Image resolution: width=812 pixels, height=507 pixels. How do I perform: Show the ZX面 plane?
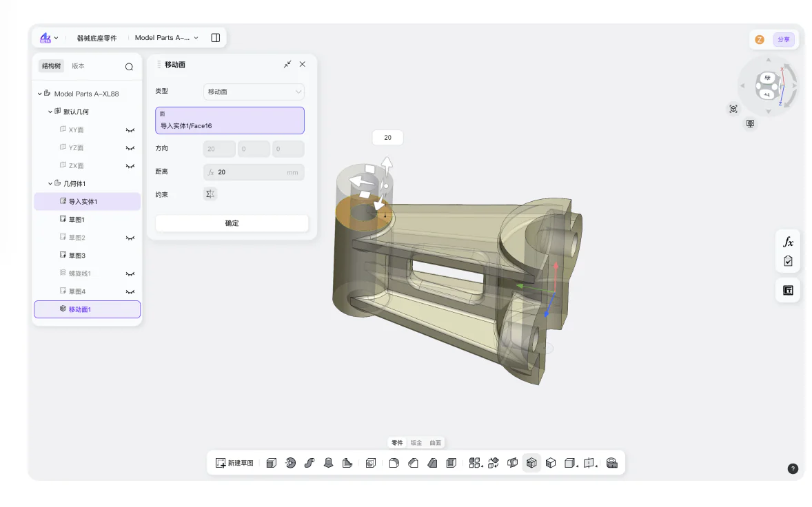[130, 167]
